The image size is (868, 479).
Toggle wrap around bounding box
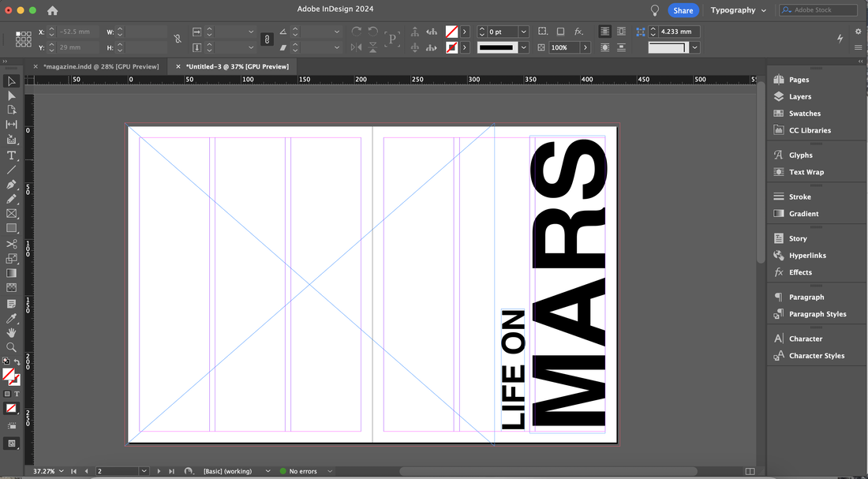point(621,32)
